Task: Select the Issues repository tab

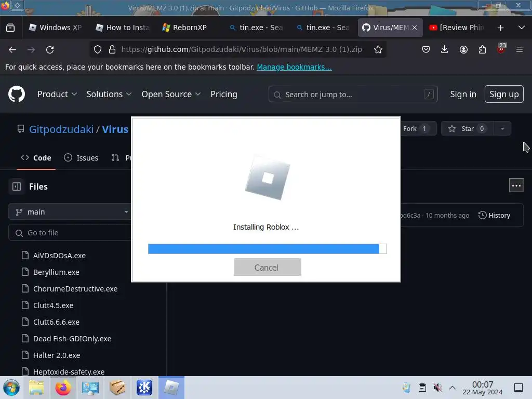Action: (81, 158)
